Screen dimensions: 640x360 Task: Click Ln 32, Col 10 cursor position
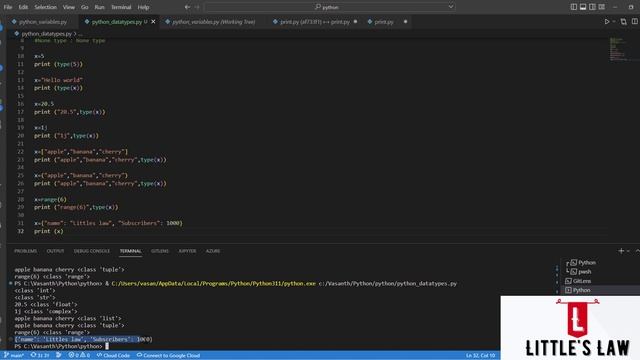tap(480, 355)
